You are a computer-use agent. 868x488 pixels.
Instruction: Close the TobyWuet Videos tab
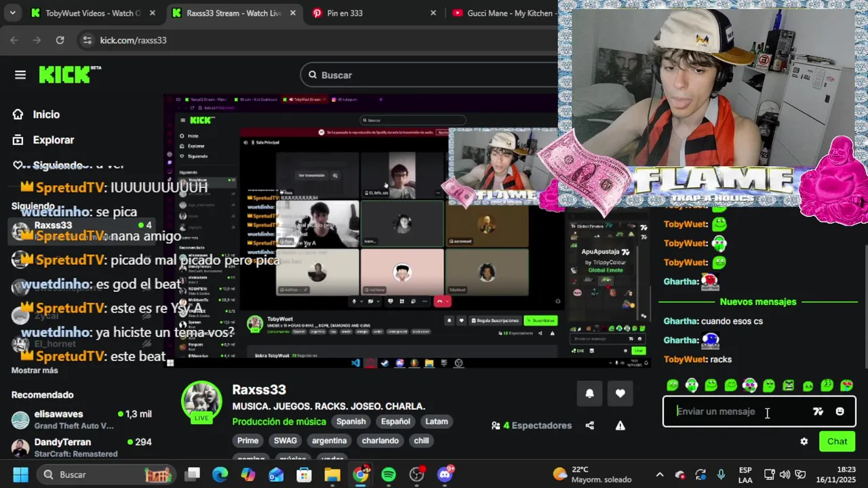click(x=152, y=13)
